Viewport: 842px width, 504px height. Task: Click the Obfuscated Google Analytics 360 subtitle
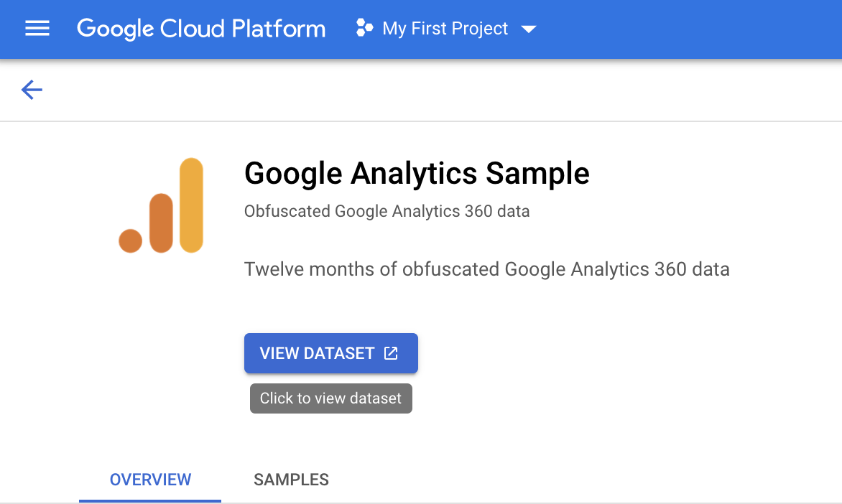[x=387, y=212]
